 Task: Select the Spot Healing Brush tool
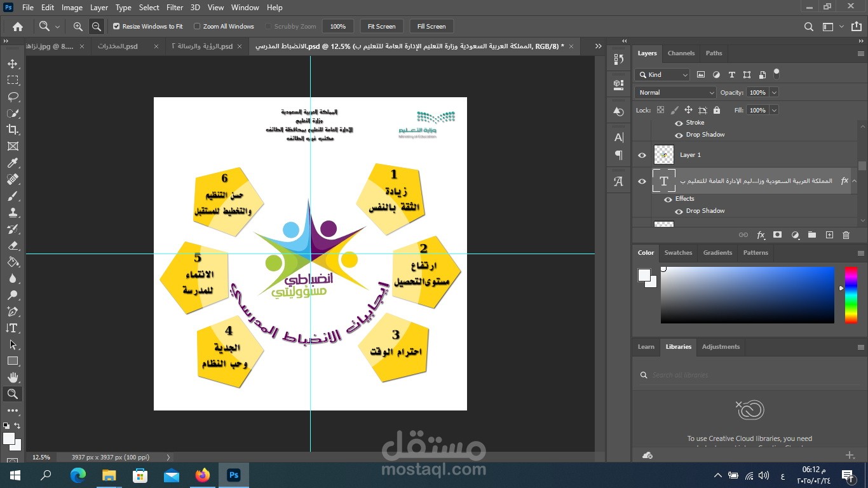coord(13,180)
